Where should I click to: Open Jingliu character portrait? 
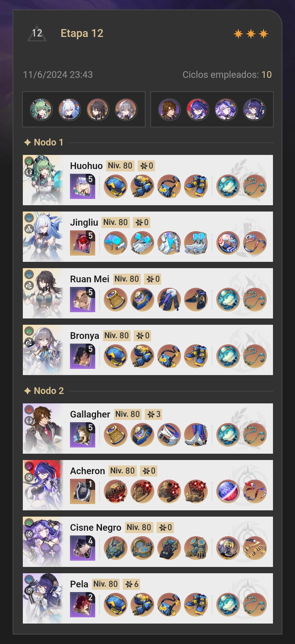pos(43,237)
